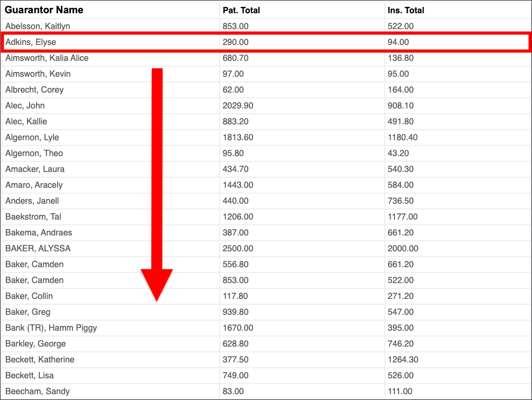Click insurance total 271.20
The height and width of the screenshot is (400, 532).
point(401,296)
